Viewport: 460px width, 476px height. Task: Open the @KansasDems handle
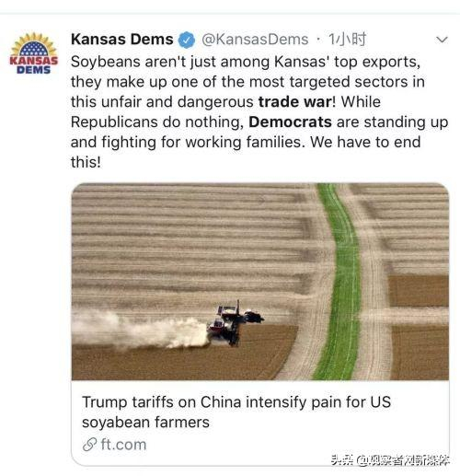coord(255,40)
